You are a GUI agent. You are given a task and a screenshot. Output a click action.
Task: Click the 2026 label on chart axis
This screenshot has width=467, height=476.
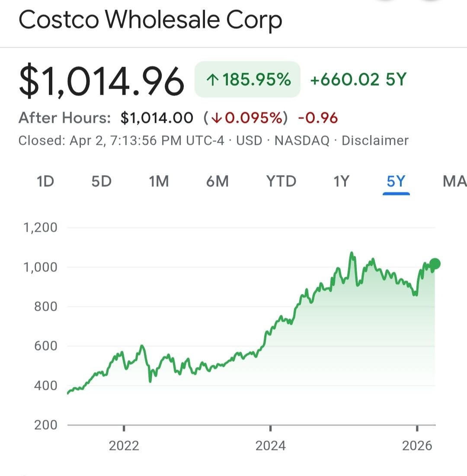pyautogui.click(x=417, y=446)
